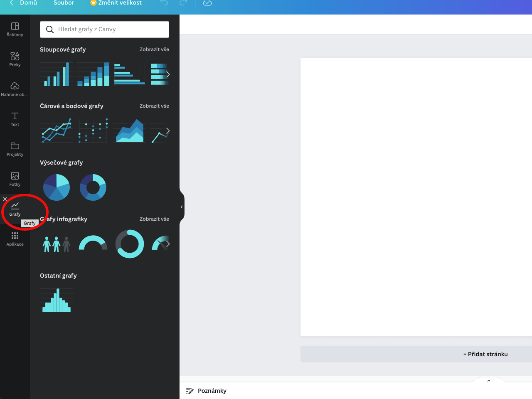Open the Soubor menu
The width and height of the screenshot is (532, 399).
click(64, 3)
